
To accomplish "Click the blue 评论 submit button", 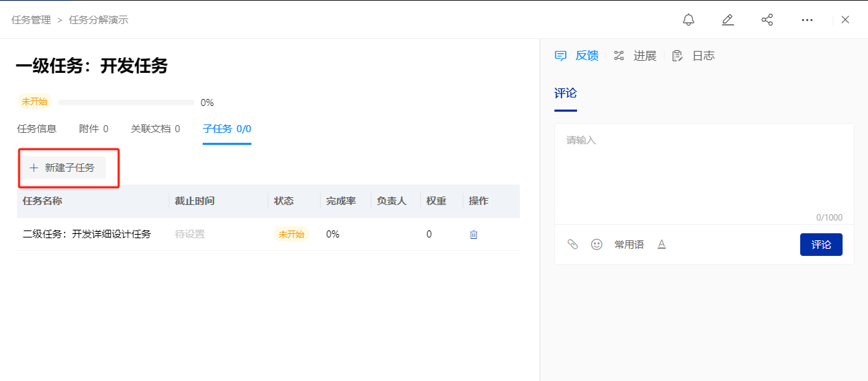I will pyautogui.click(x=821, y=245).
